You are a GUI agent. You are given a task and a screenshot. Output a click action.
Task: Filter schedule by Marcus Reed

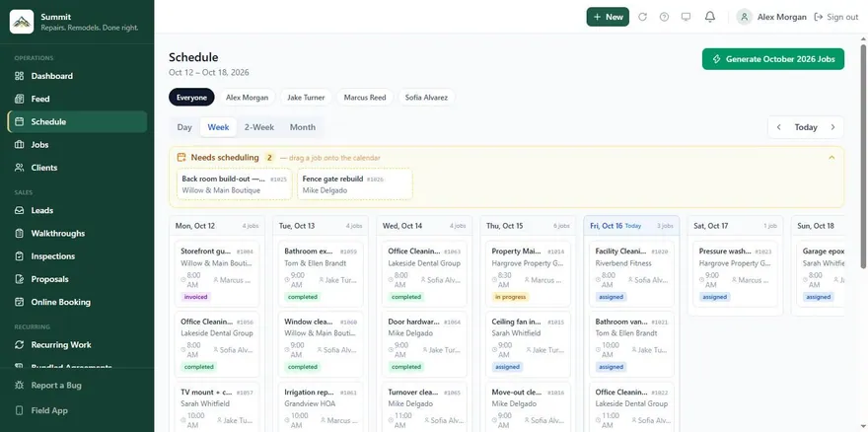365,97
